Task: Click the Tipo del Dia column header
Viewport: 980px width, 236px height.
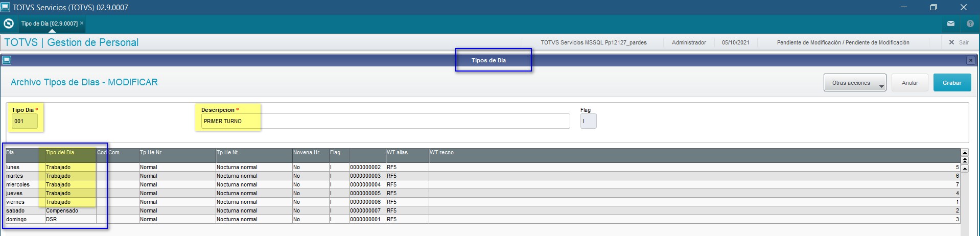Action: [x=71, y=155]
